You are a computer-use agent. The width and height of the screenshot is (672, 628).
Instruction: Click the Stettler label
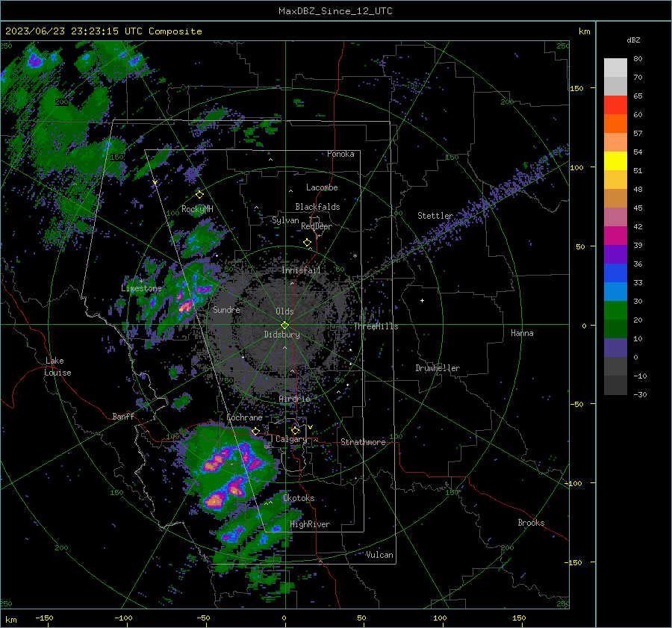[435, 216]
